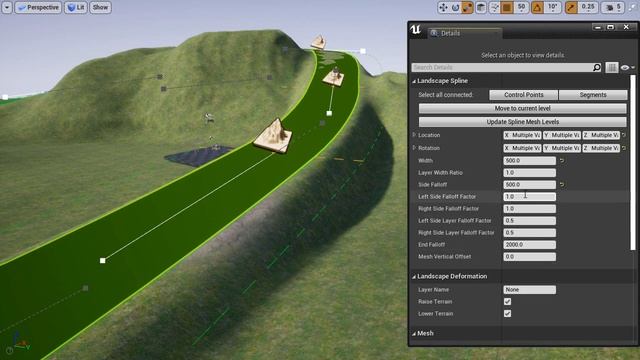Click the Layer Width Ratio field

point(529,173)
